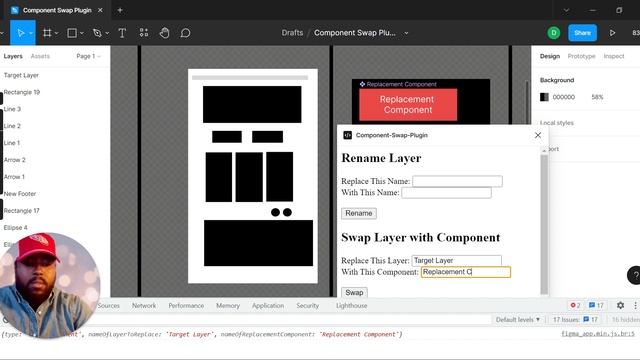Open a new browser tab with plus
Screen dimensions: 640x360
click(x=120, y=10)
